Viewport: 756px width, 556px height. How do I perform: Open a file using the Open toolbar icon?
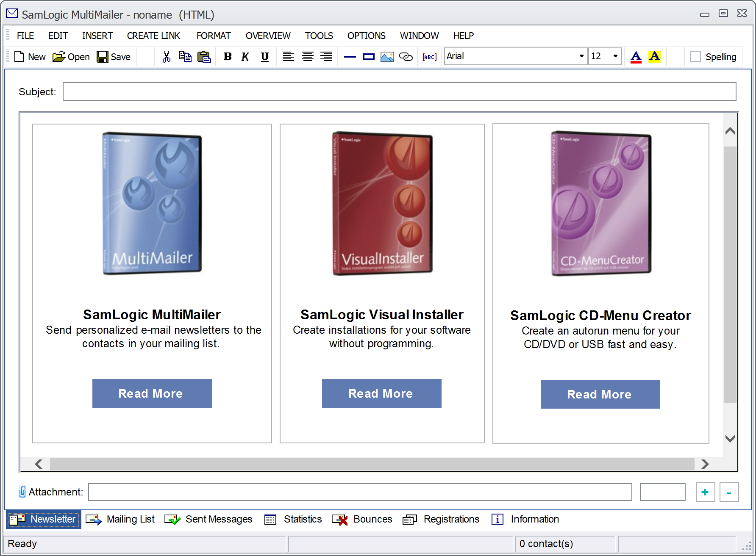(71, 57)
